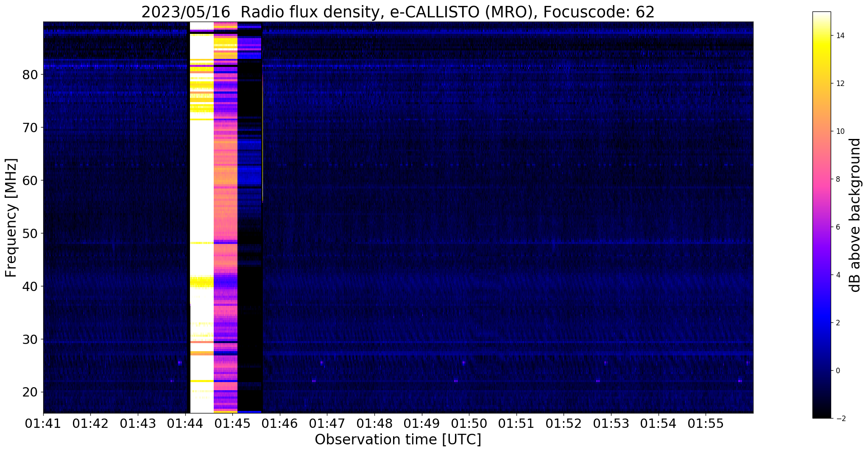Viewport: 868px width, 452px height.
Task: Click the plot title text
Action: tap(398, 12)
